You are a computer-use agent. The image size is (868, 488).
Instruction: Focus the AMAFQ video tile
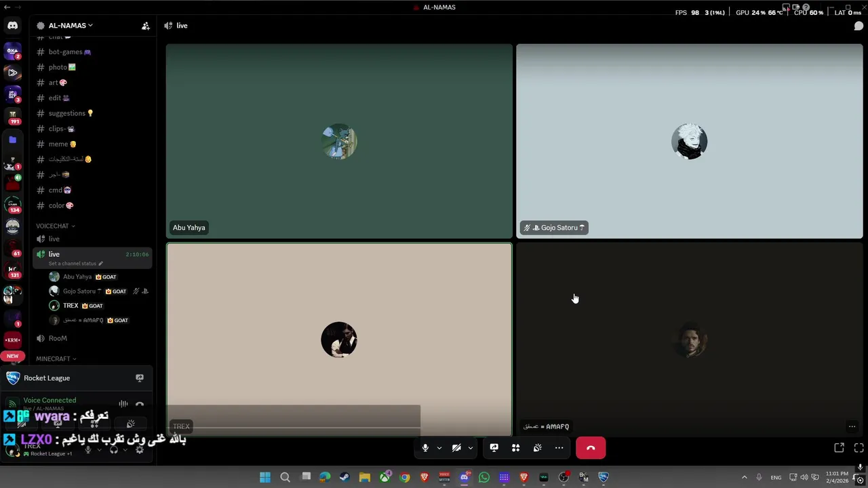pos(690,340)
